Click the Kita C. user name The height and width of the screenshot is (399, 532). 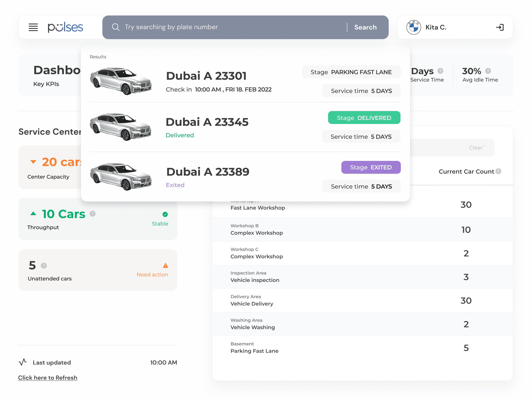[x=436, y=27]
